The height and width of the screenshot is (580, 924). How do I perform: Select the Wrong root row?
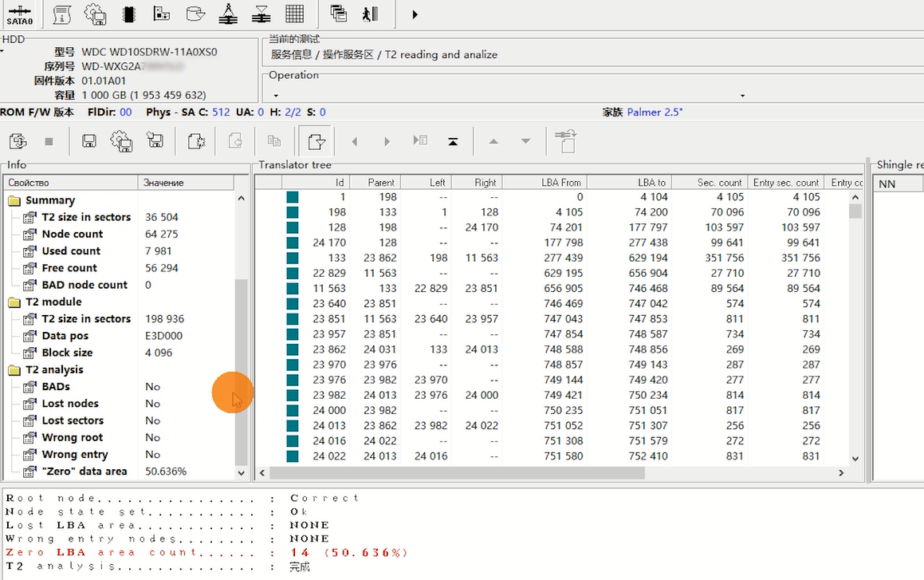pyautogui.click(x=120, y=438)
